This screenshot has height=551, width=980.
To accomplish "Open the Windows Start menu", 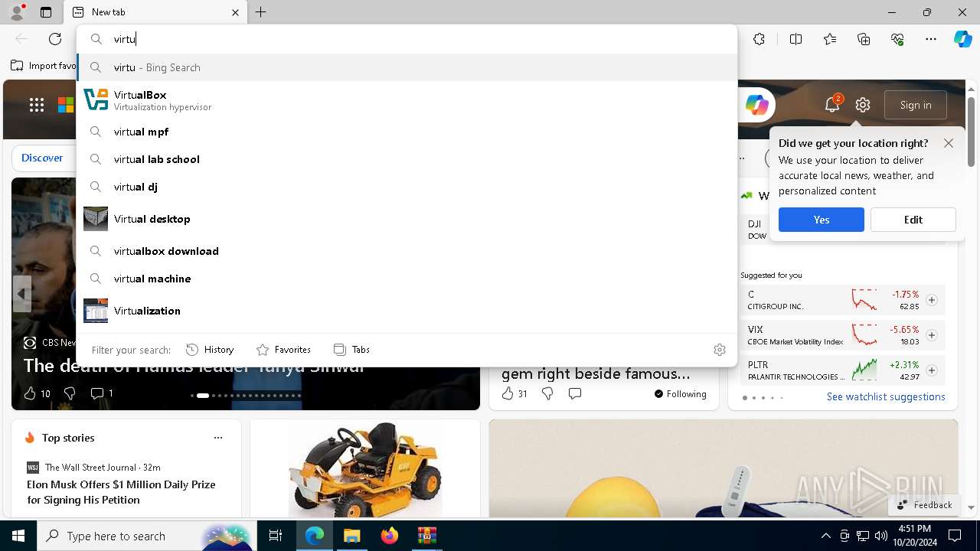I will click(x=18, y=536).
